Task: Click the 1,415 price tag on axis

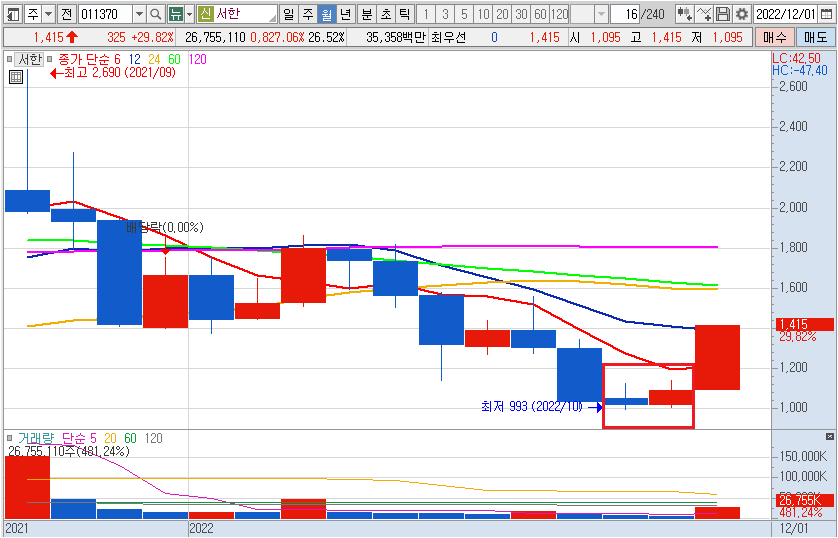Action: (x=804, y=324)
